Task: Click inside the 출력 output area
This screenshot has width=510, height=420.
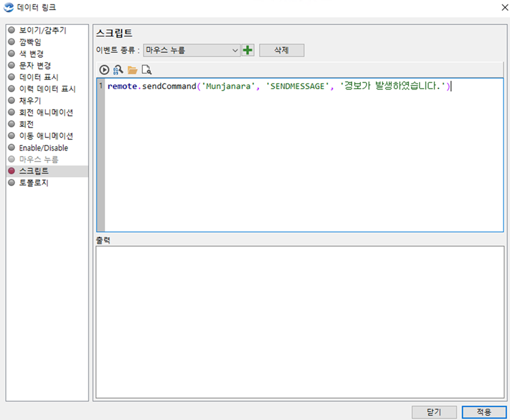Action: pyautogui.click(x=300, y=321)
